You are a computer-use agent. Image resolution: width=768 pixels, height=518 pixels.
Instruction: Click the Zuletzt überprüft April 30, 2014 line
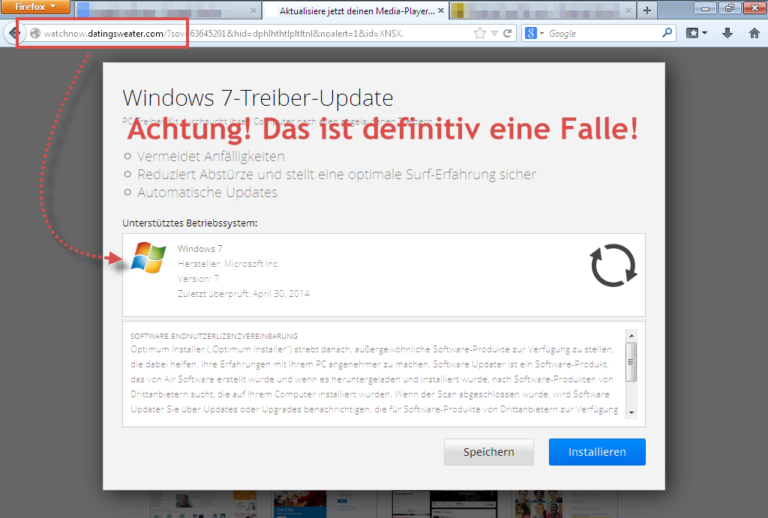243,293
